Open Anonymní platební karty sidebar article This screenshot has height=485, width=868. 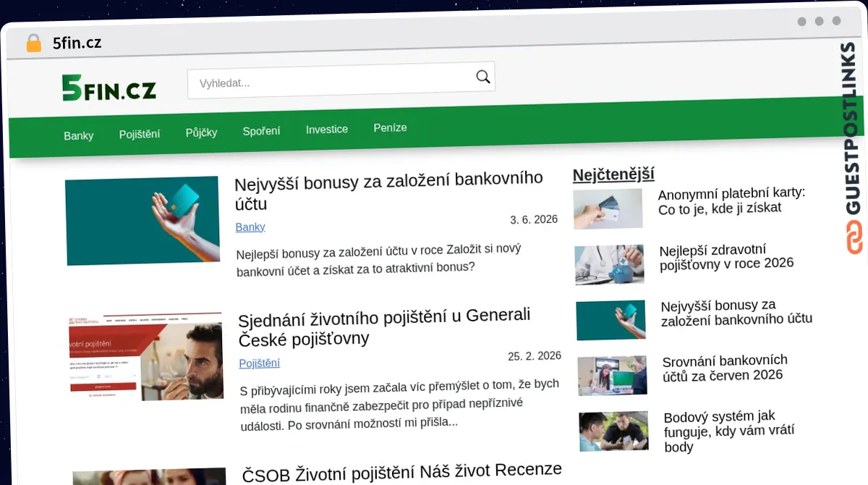731,201
